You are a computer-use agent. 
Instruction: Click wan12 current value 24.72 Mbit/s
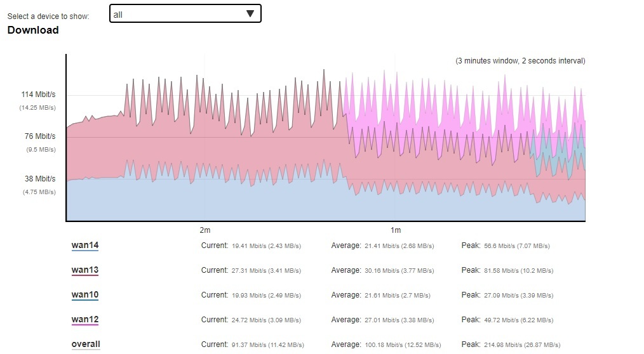[265, 320]
